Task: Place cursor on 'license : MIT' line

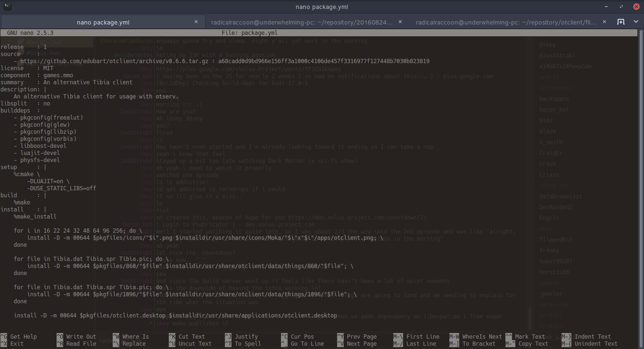Action: click(x=27, y=68)
